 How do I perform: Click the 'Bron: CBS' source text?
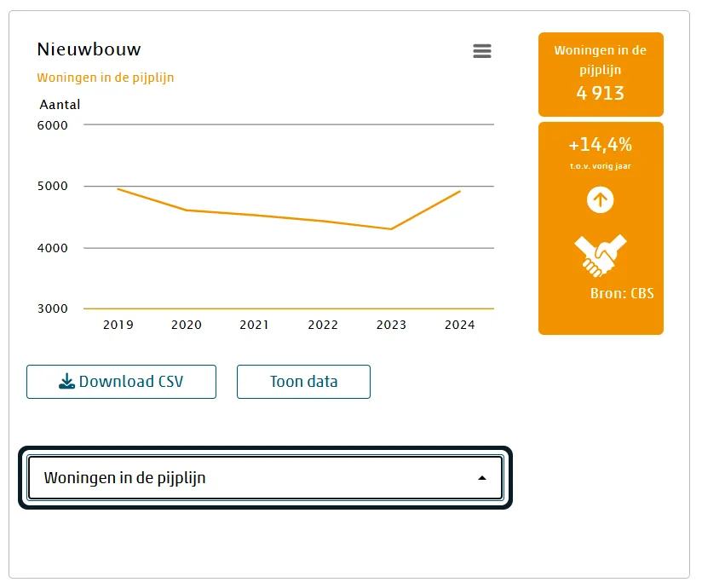pos(622,294)
